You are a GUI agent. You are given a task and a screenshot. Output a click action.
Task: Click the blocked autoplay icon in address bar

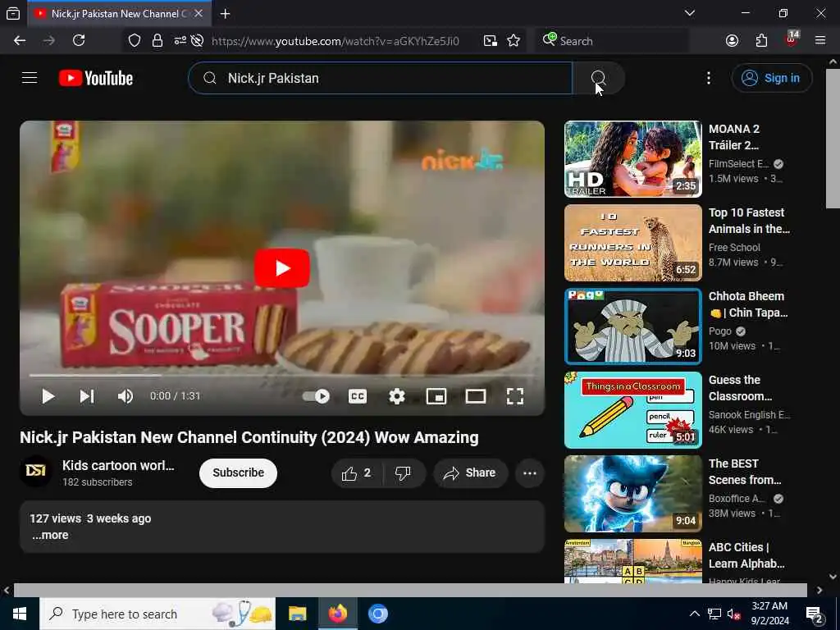pyautogui.click(x=197, y=41)
